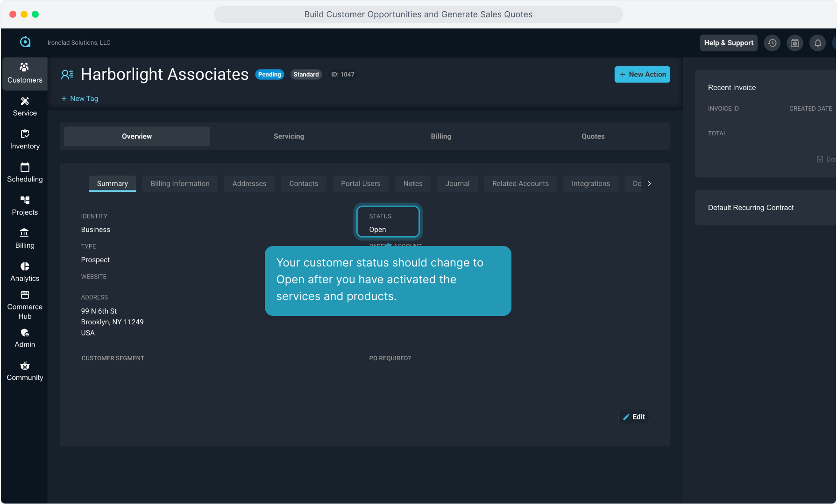Screen dimensions: 837x504
Task: Open Projects from the sidebar
Action: click(25, 206)
